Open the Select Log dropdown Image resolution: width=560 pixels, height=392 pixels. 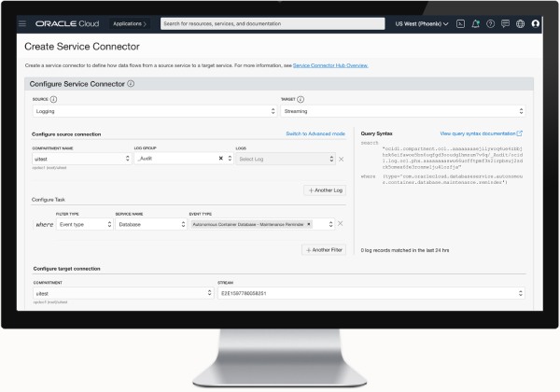286,159
